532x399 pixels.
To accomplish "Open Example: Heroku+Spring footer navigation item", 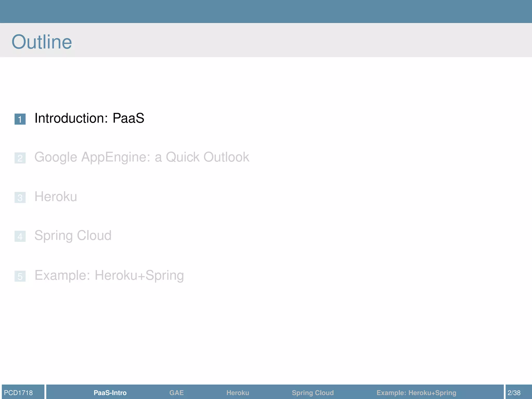I will 416,393.
